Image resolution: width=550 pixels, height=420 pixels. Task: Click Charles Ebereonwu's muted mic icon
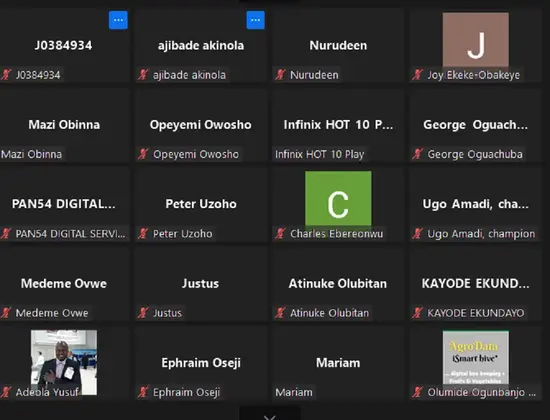pyautogui.click(x=280, y=233)
